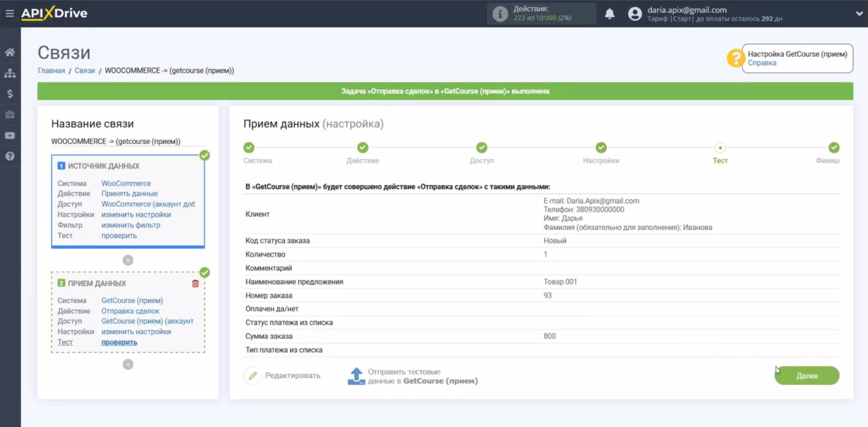
Task: Select order number value 93
Action: [547, 296]
